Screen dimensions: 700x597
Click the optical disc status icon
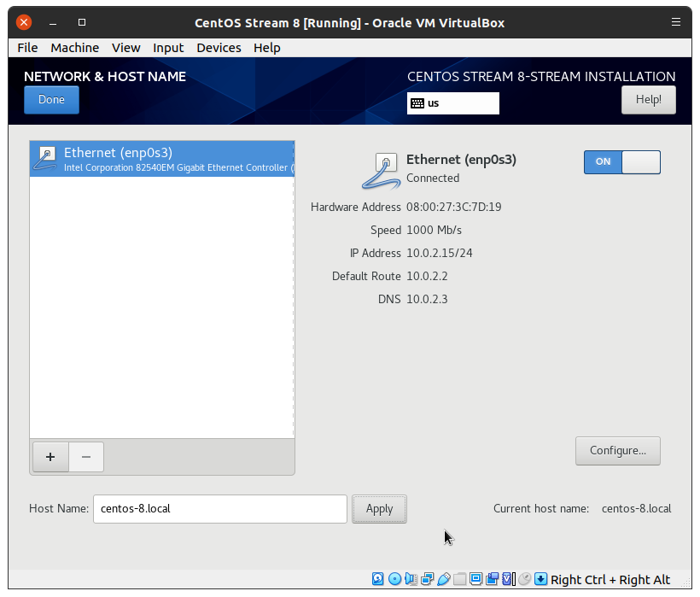(394, 579)
